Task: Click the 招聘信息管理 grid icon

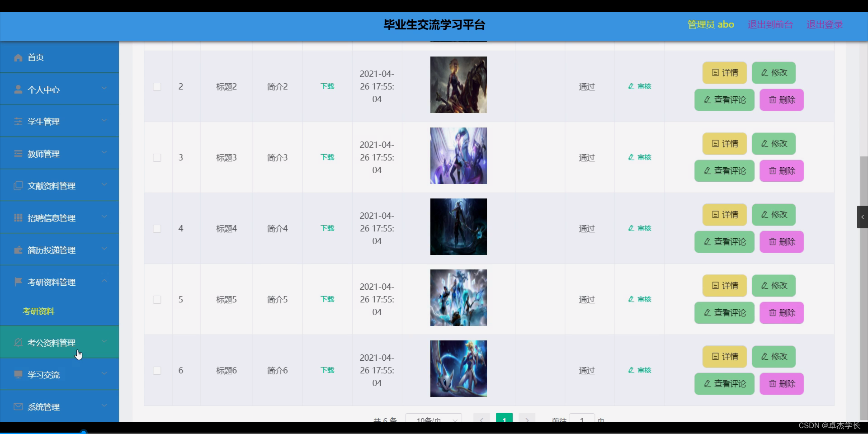Action: click(x=18, y=217)
